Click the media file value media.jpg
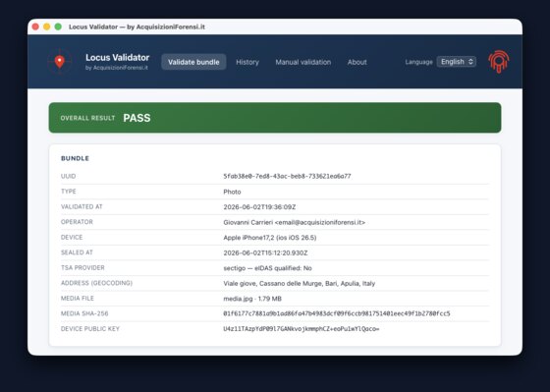The height and width of the screenshot is (392, 550). click(252, 299)
